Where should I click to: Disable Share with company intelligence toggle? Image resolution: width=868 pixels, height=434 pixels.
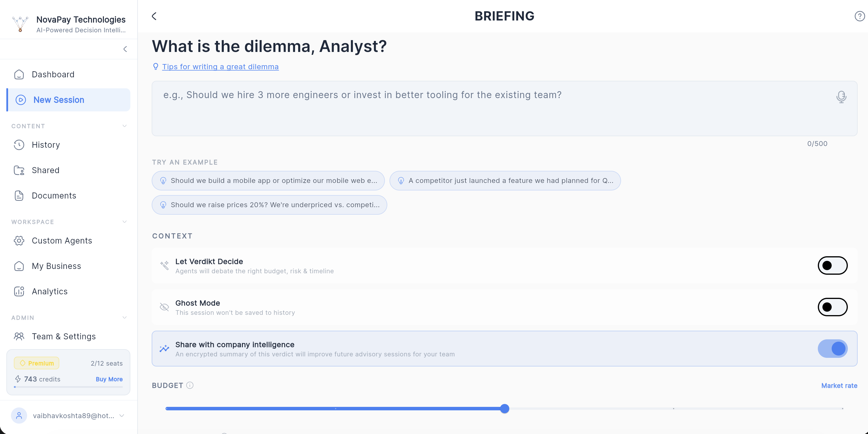[832, 349]
